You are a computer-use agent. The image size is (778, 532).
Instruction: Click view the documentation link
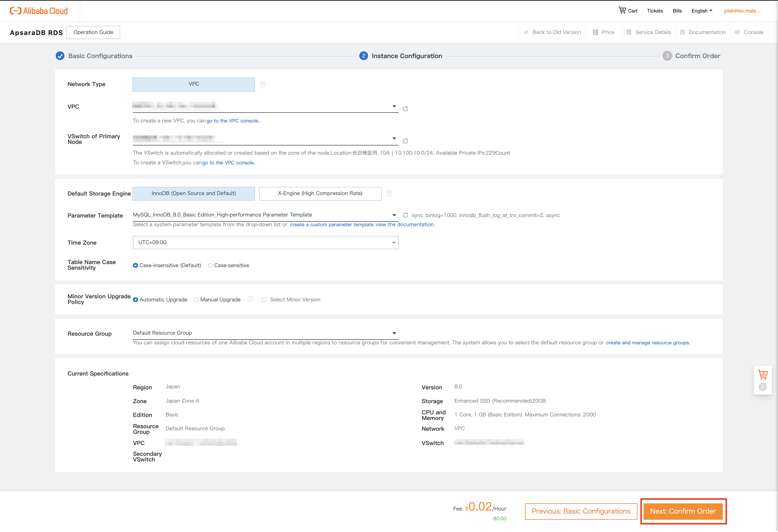404,225
